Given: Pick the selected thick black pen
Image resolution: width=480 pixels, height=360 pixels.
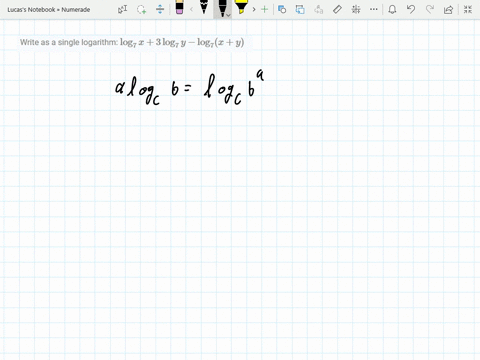Looking at the screenshot, I should click(x=222, y=8).
